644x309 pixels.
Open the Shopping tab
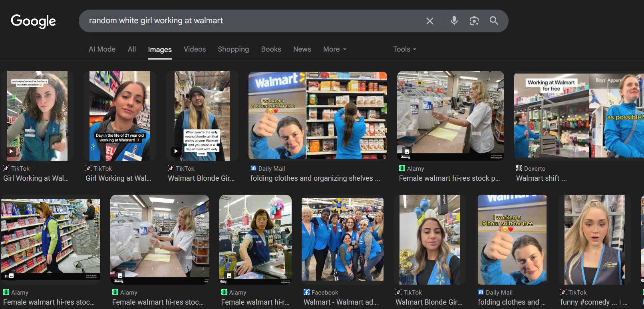(x=233, y=49)
